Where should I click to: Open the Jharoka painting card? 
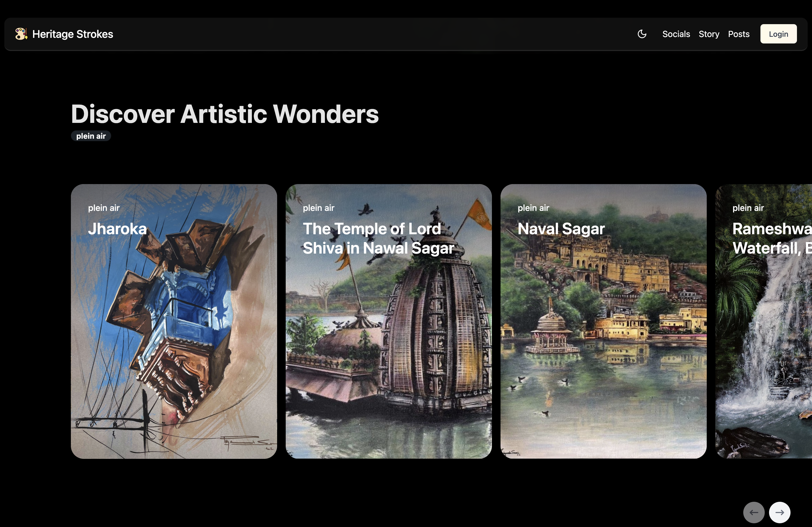[174, 321]
